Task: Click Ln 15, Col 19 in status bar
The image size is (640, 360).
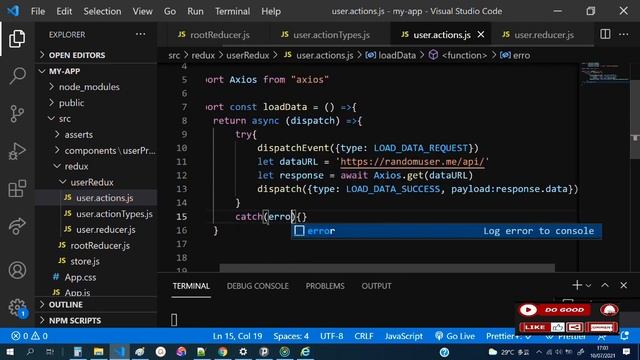Action: [237, 336]
